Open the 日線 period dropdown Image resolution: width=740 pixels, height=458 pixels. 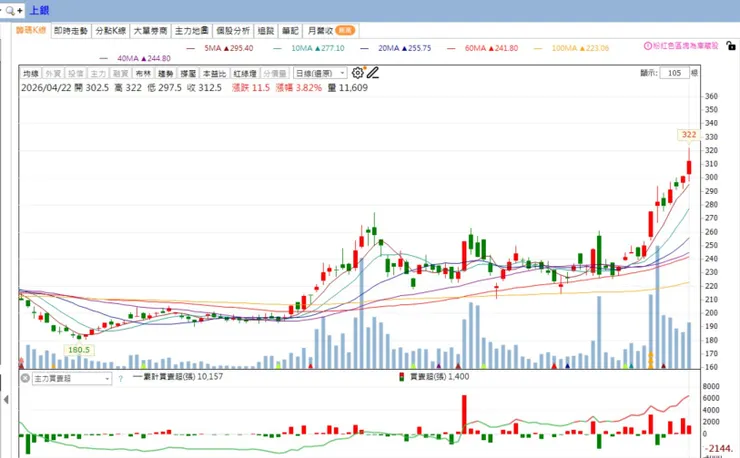click(320, 73)
